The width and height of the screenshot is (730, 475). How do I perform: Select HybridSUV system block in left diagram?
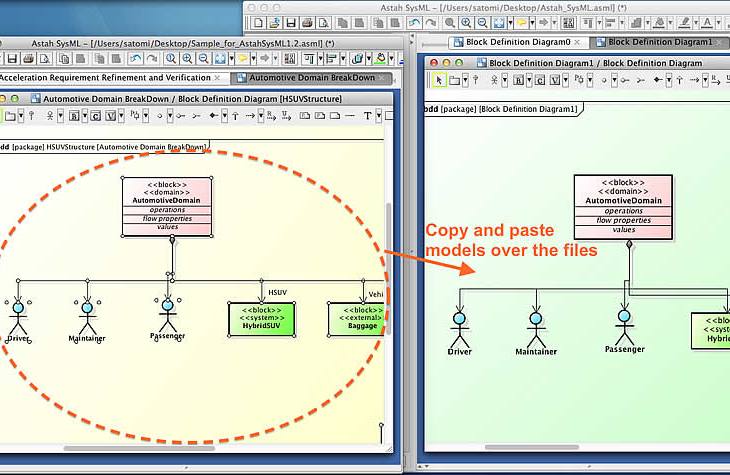tap(262, 319)
